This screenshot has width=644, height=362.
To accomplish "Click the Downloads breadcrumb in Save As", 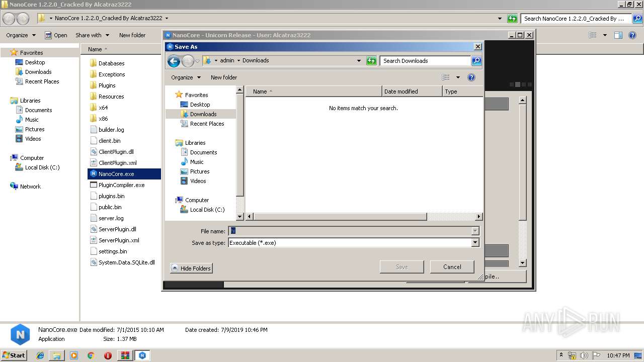I will [256, 60].
